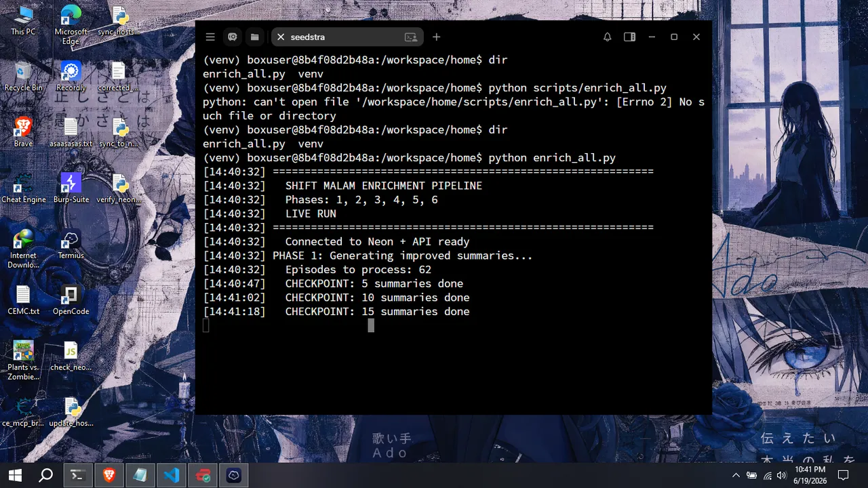Open the terminal hamburger menu
The width and height of the screenshot is (868, 488).
tap(210, 37)
